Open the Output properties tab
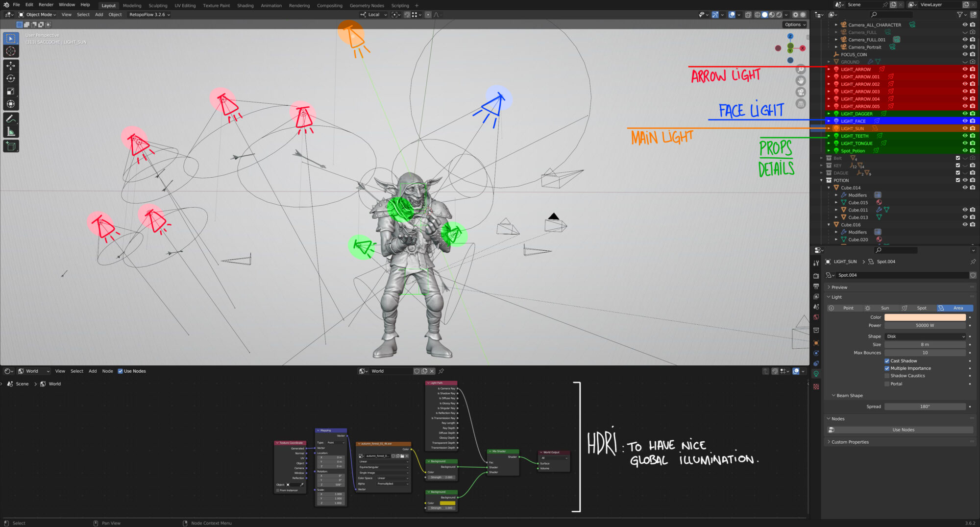Image resolution: width=980 pixels, height=527 pixels. 816,286
